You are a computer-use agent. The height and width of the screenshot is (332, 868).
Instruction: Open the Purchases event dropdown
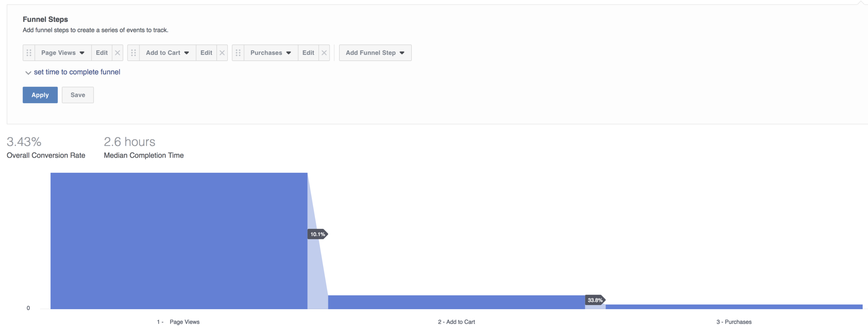point(271,53)
